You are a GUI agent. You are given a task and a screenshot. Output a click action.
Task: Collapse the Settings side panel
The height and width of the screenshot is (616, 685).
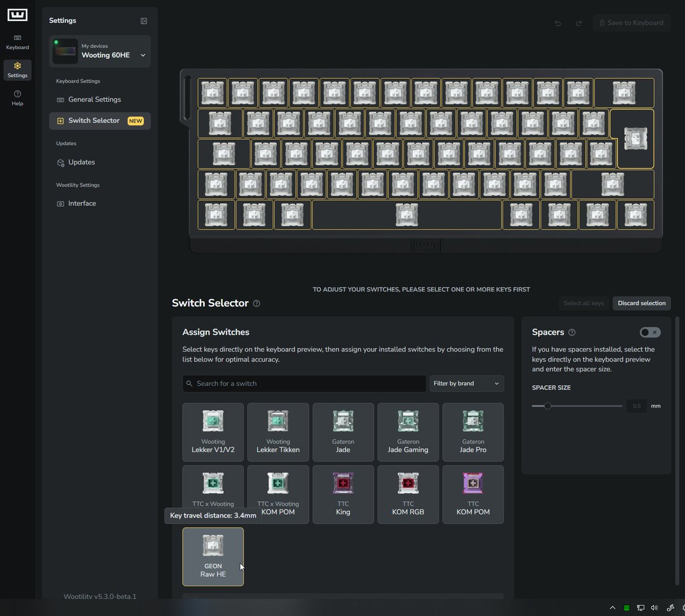coord(144,21)
